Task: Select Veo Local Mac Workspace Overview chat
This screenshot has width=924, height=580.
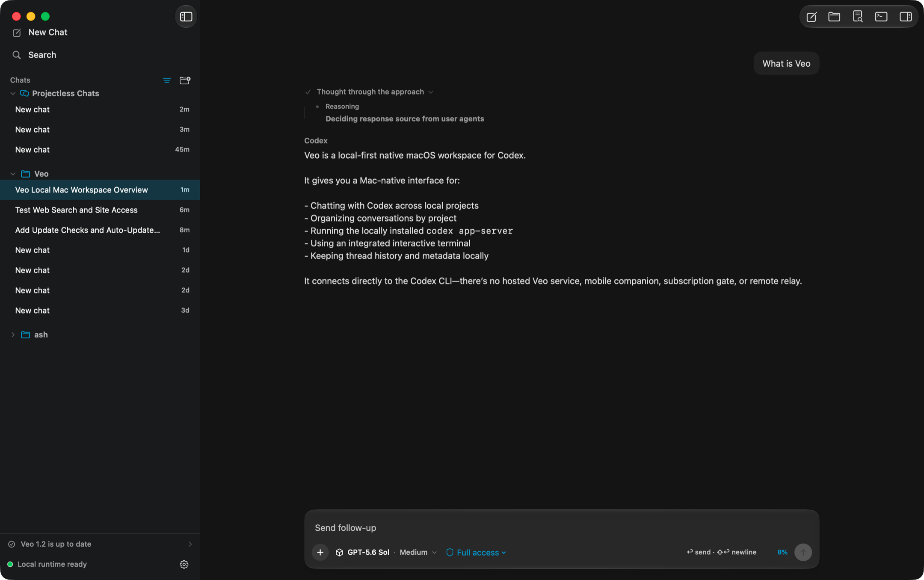Action: [x=100, y=190]
